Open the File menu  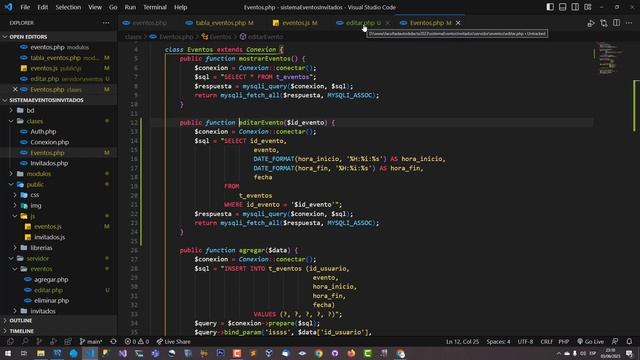coord(25,7)
